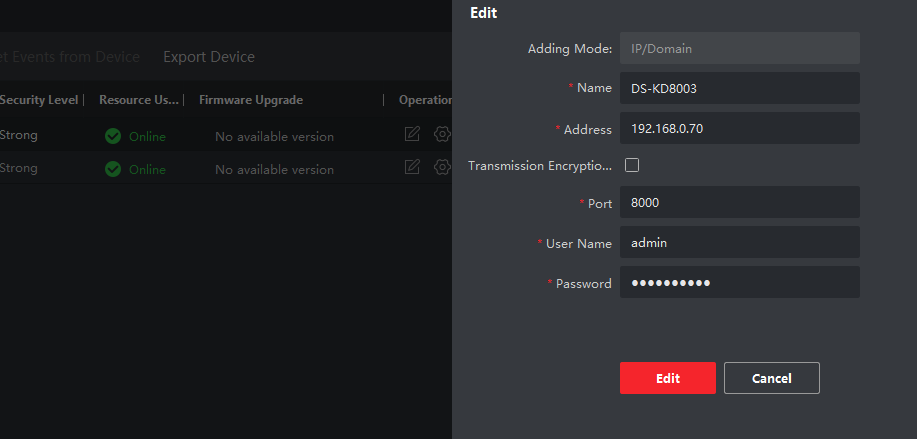Screen dimensions: 917x439
Task: Cancel the Edit device dialog
Action: (x=771, y=378)
